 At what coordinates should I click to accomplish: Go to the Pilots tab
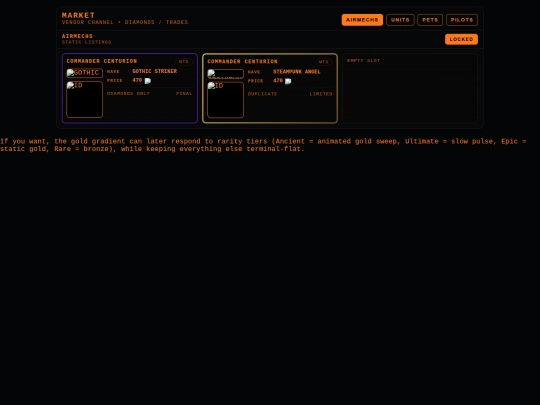click(462, 20)
